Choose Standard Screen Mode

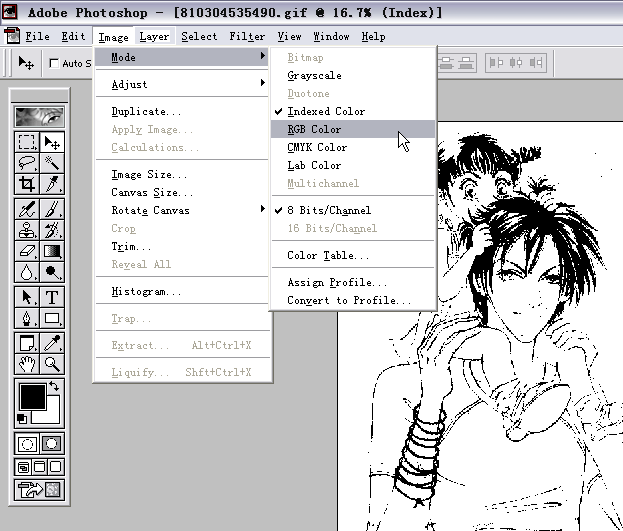point(23,467)
